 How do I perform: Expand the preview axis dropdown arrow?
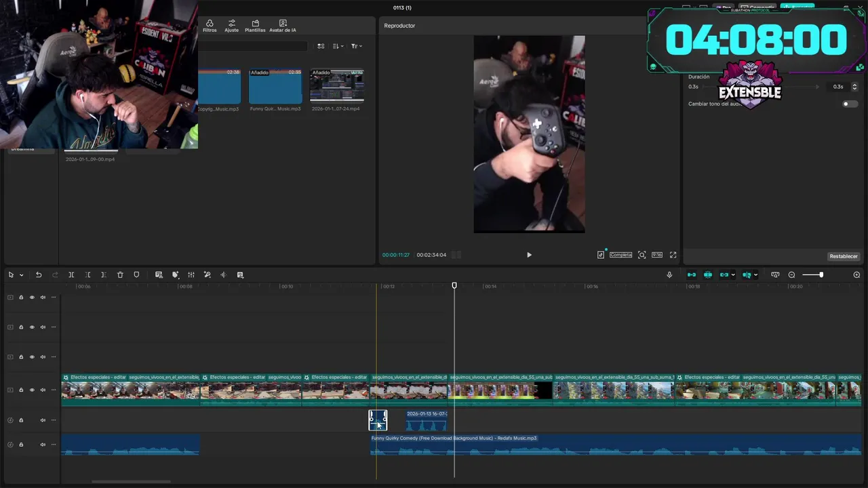coord(755,275)
